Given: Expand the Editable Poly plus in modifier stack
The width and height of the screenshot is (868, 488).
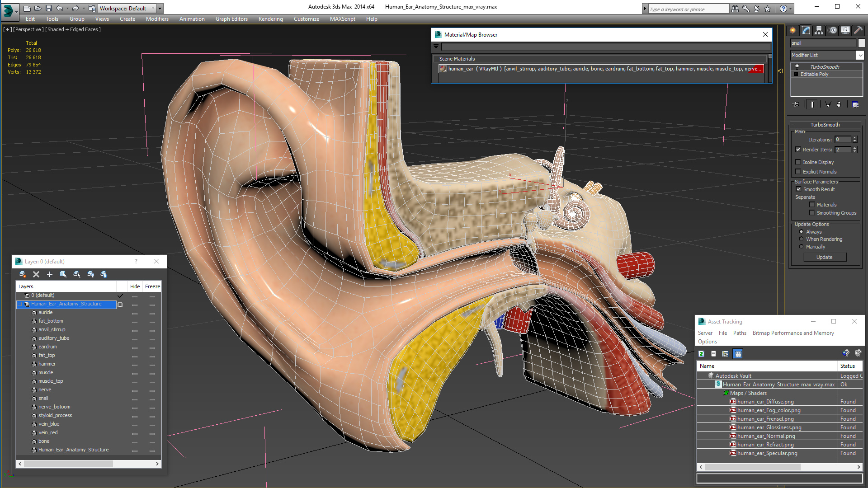Looking at the screenshot, I should pos(796,74).
